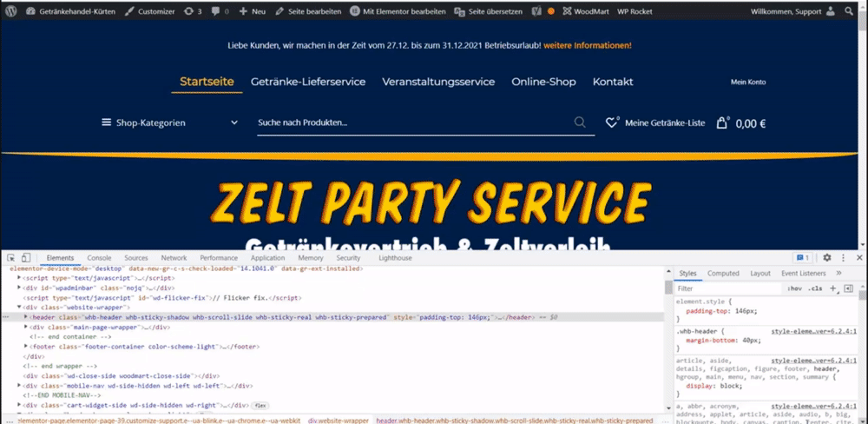Expand the wpadminbar div node

(19, 288)
